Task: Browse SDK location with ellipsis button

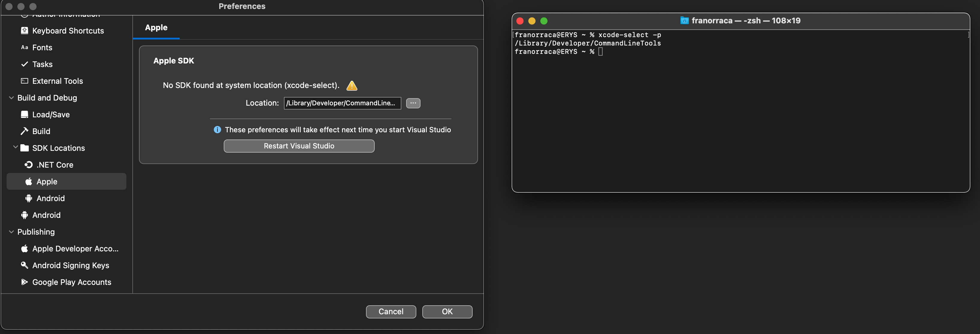Action: pos(413,103)
